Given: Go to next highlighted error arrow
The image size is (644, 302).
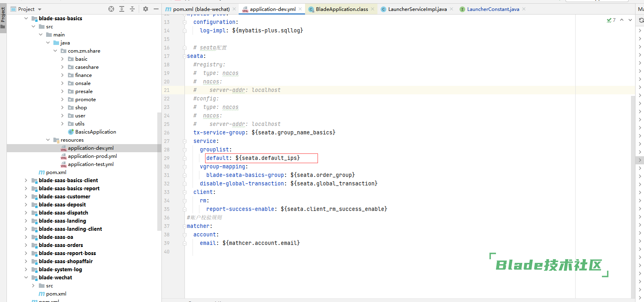Looking at the screenshot, I should 630,20.
